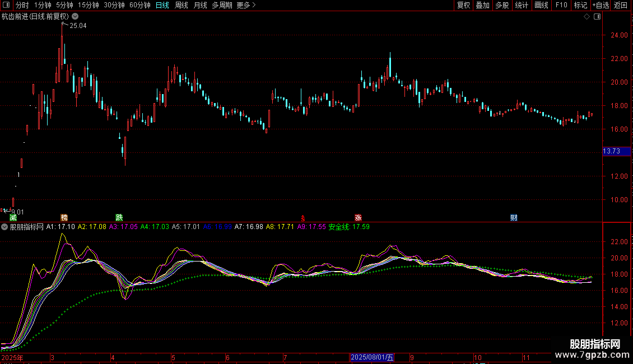
Task: Toggle the left sidebar panel icon
Action: pyautogui.click(x=5, y=5)
